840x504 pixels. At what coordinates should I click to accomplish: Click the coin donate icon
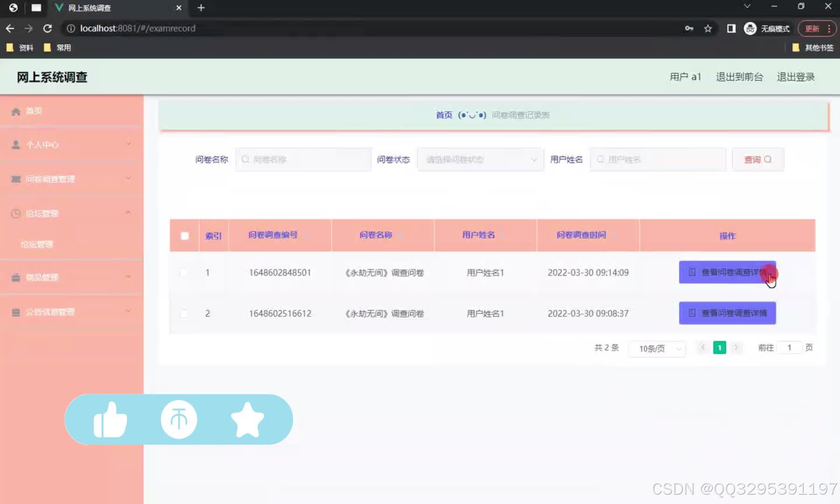179,420
